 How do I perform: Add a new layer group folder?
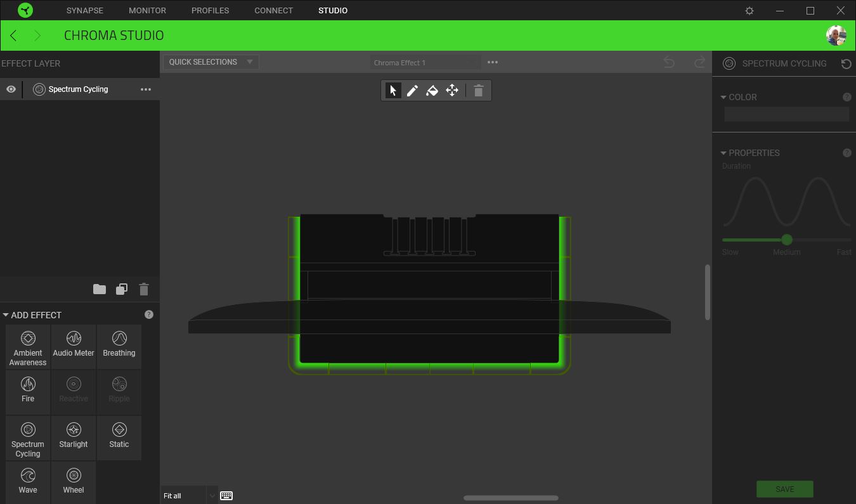(x=100, y=289)
